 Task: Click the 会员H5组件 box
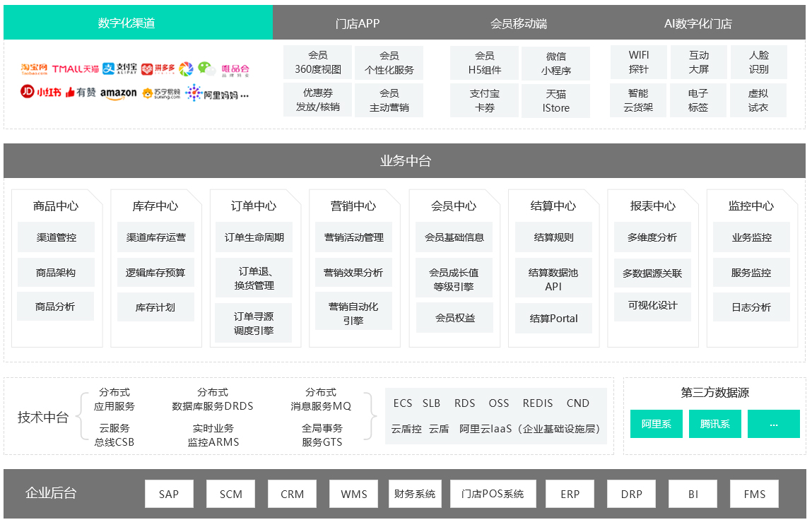point(484,63)
